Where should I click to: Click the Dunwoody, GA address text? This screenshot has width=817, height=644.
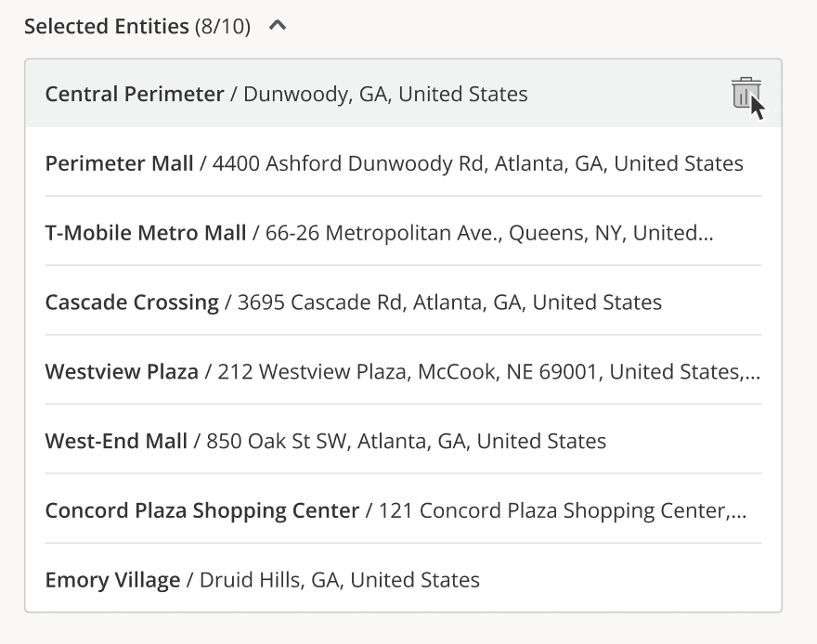385,94
